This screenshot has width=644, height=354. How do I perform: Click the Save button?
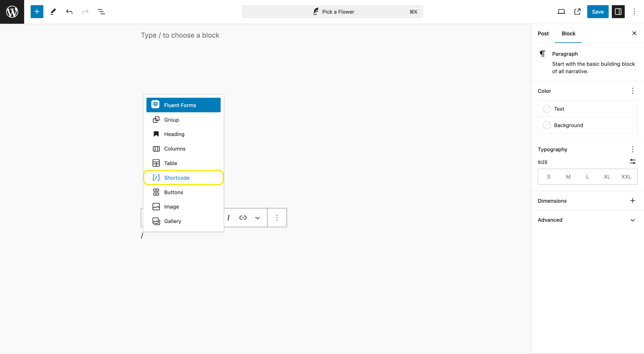coord(597,11)
